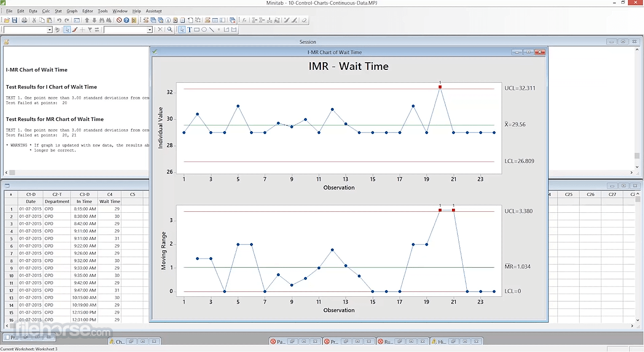Open the left toolbar combo box dropdown arrow
644x352 pixels.
(x=50, y=30)
